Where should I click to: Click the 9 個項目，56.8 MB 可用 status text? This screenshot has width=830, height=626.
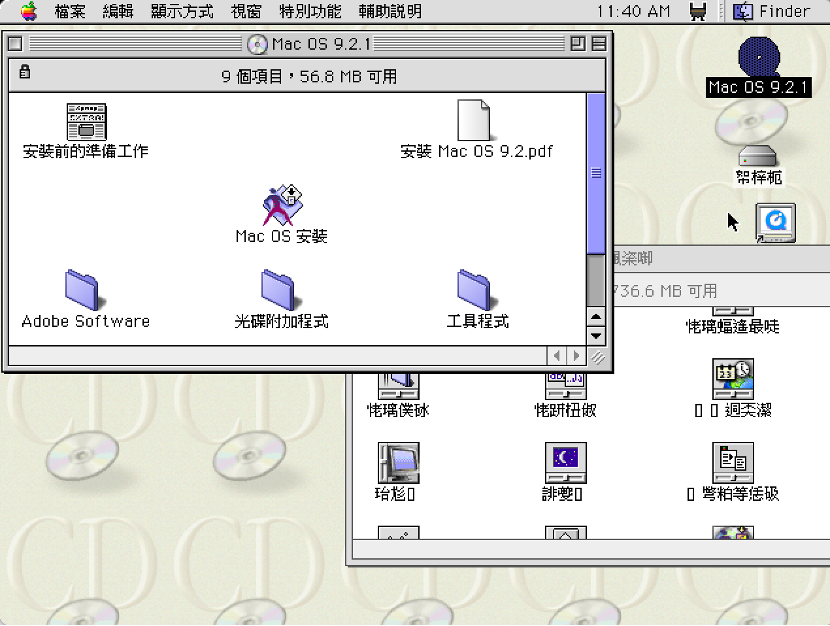coord(309,77)
